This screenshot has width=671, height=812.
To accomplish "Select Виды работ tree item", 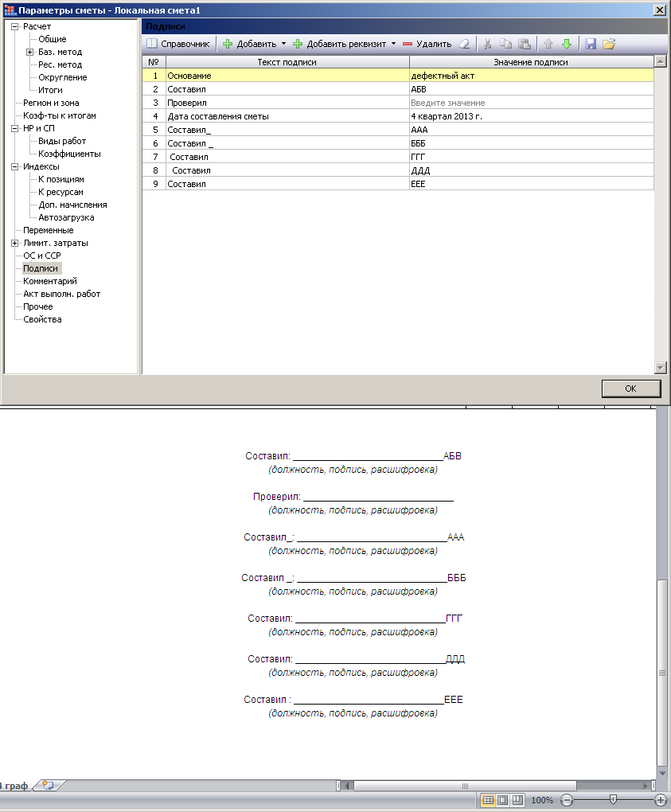I will coord(62,141).
